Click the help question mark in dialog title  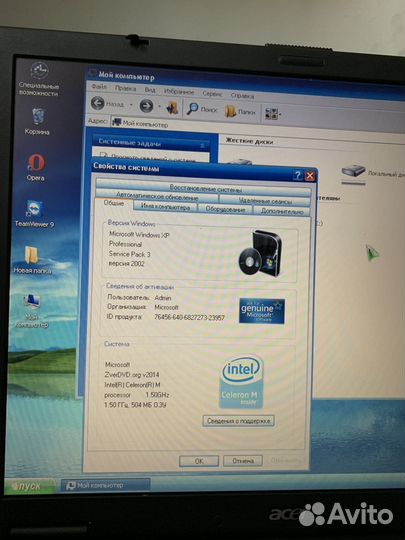point(298,176)
